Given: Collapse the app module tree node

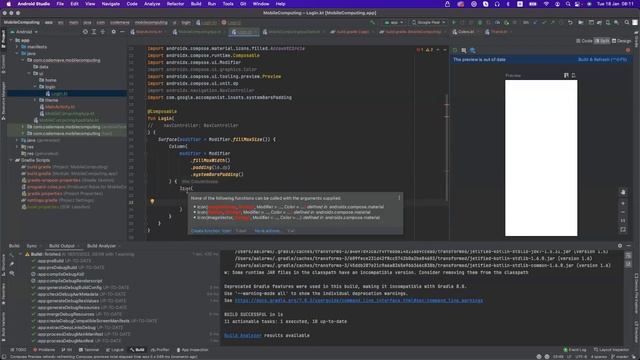Looking at the screenshot, I should [x=11, y=40].
